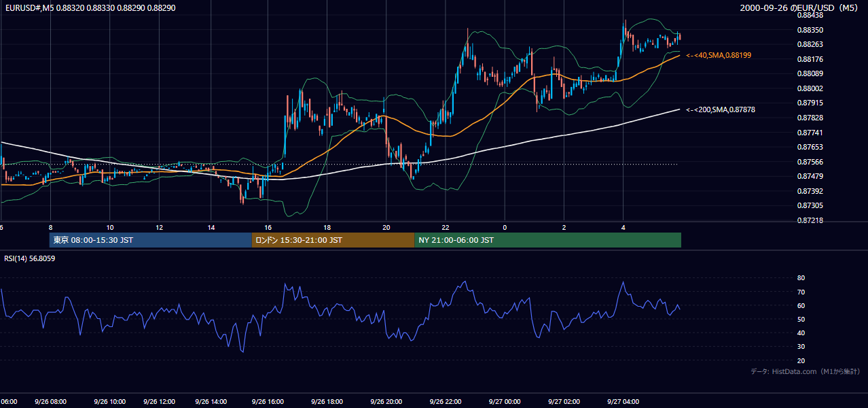This screenshot has height=408, width=868.
Task: Click price axis value 0.87915
Action: [809, 103]
